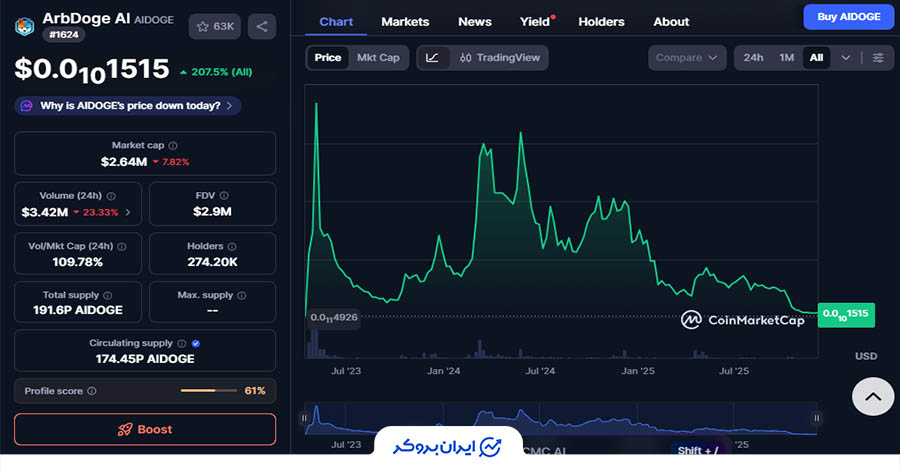Screen dimensions: 900x471
Task: Click the verified circulating supply badge
Action: click(196, 344)
